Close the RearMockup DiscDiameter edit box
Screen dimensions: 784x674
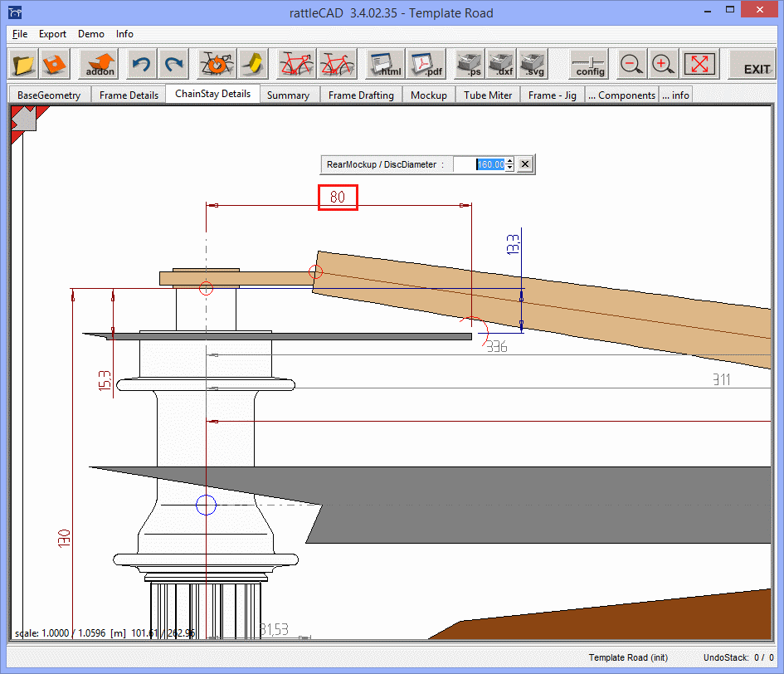tap(524, 164)
